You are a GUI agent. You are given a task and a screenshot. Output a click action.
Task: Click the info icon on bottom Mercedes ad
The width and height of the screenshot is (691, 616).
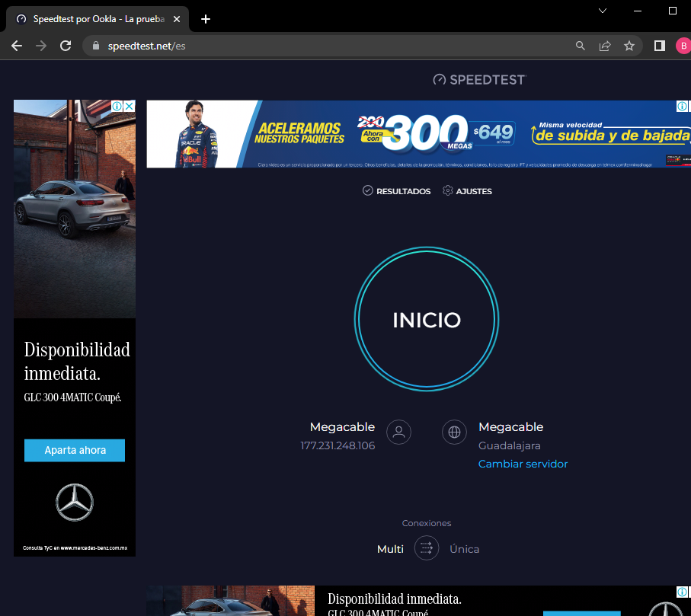[682, 592]
